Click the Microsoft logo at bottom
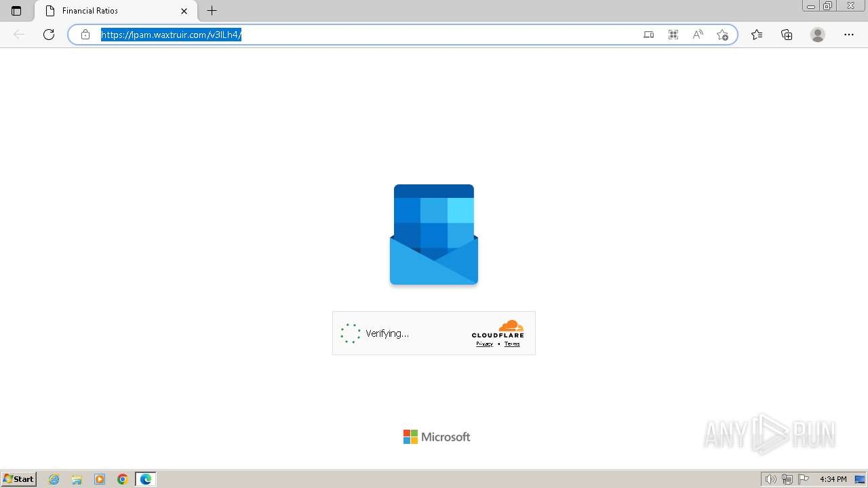This screenshot has width=868, height=488. [437, 437]
